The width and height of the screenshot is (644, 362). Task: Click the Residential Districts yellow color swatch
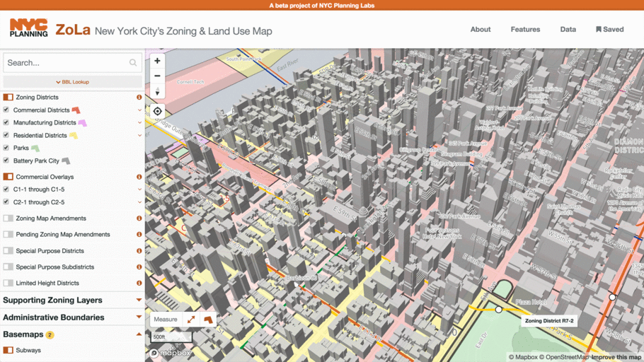[x=74, y=136]
